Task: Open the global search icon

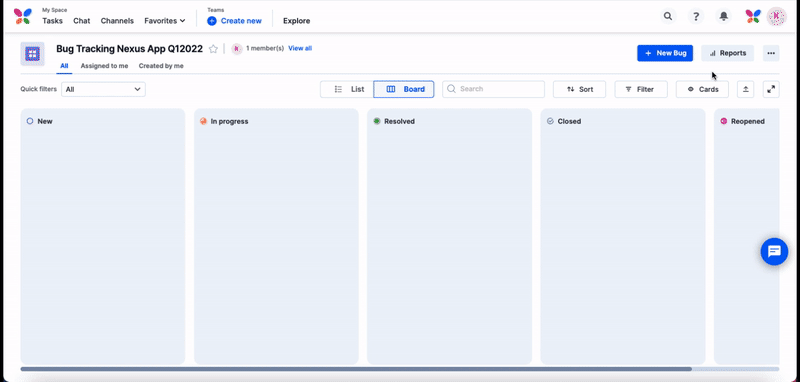Action: 667,16
